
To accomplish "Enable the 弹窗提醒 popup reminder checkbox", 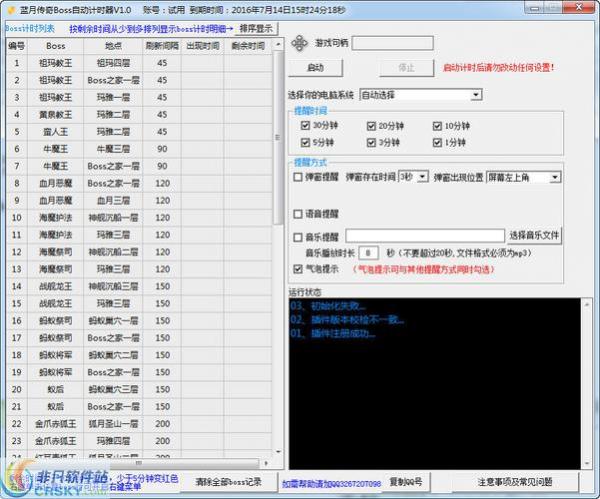I will click(x=298, y=177).
